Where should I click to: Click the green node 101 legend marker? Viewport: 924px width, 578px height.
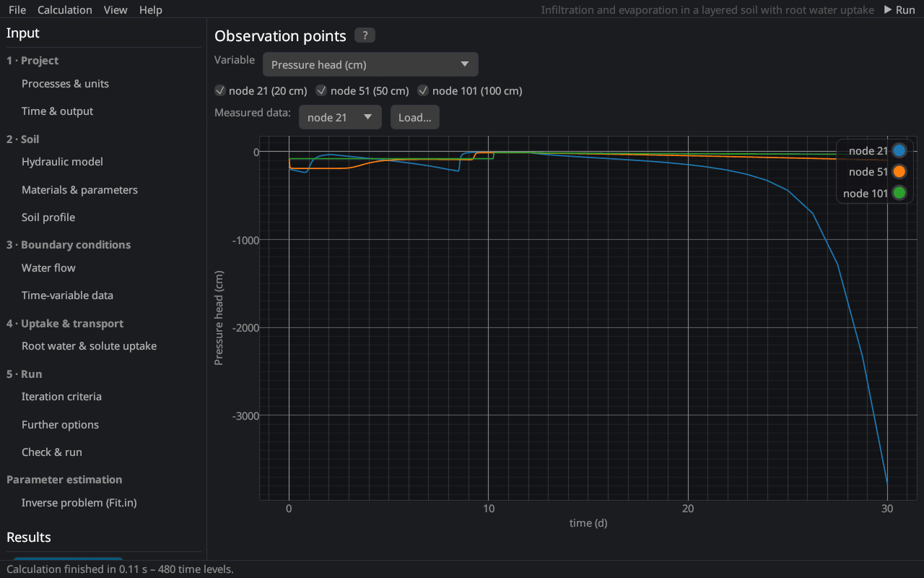tap(899, 193)
